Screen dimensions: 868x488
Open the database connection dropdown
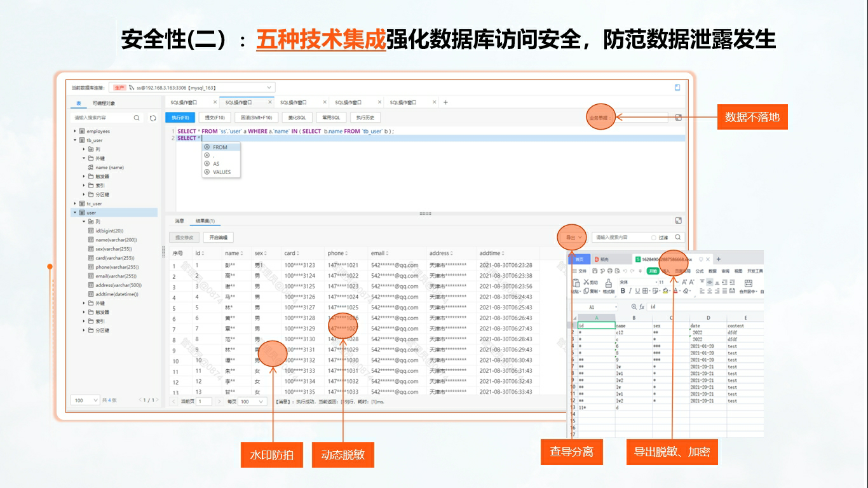[x=192, y=88]
